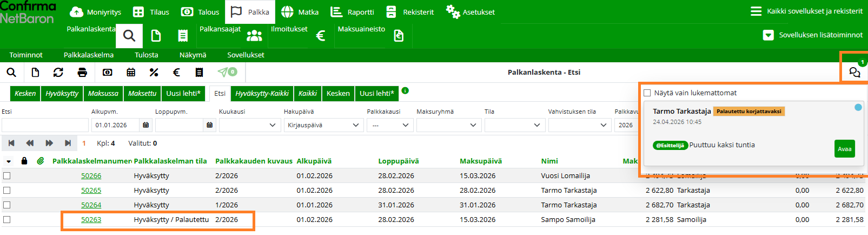Image resolution: width=868 pixels, height=235 pixels.
Task: Click the Ilmoitukset euro icon
Action: click(x=321, y=36)
